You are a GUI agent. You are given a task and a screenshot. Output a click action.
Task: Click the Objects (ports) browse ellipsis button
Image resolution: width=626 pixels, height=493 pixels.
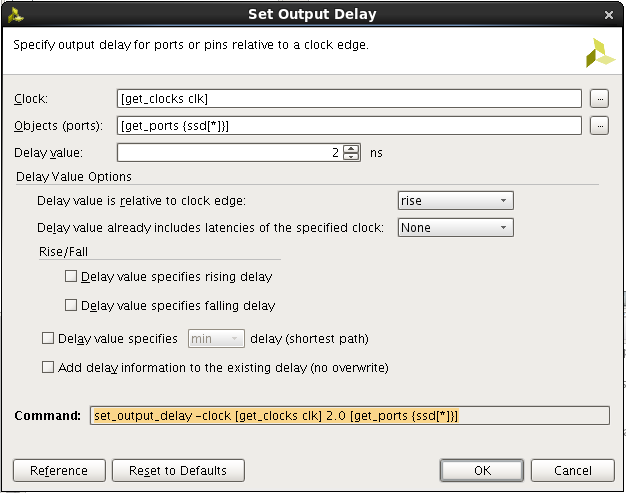599,126
